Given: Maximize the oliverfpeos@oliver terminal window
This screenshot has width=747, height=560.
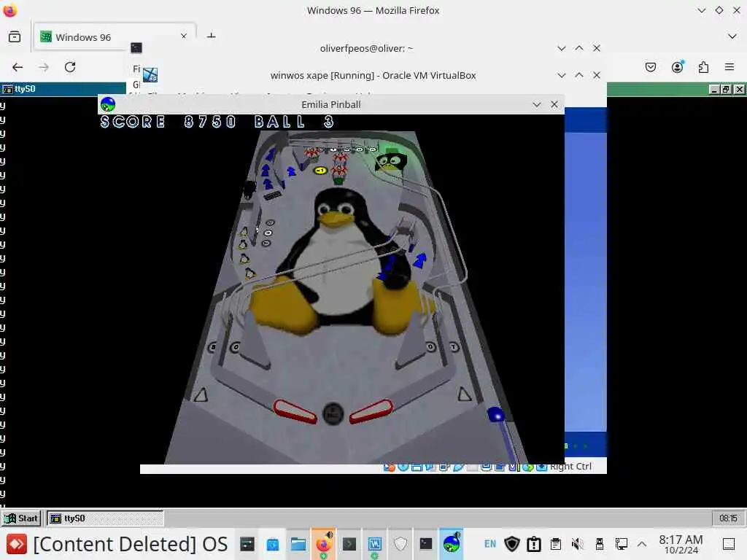Looking at the screenshot, I should click(x=578, y=48).
